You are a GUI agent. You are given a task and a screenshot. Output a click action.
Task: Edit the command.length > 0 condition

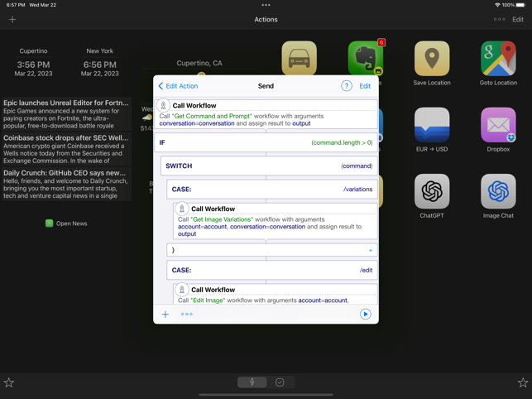point(342,142)
